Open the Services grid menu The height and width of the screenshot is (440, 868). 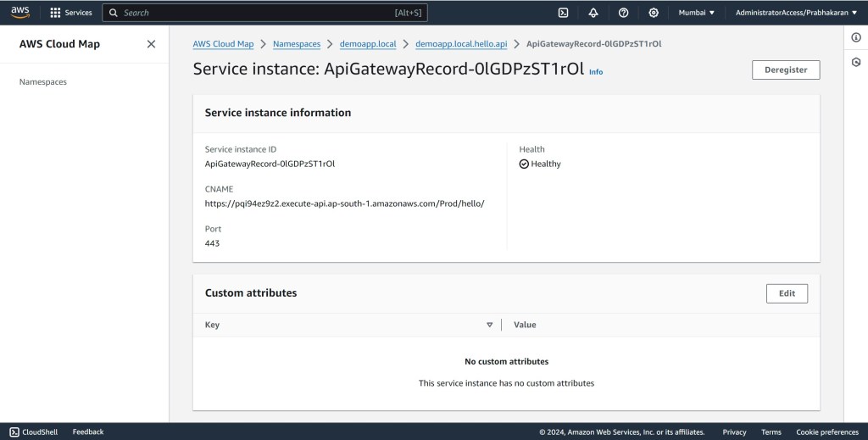pyautogui.click(x=71, y=13)
